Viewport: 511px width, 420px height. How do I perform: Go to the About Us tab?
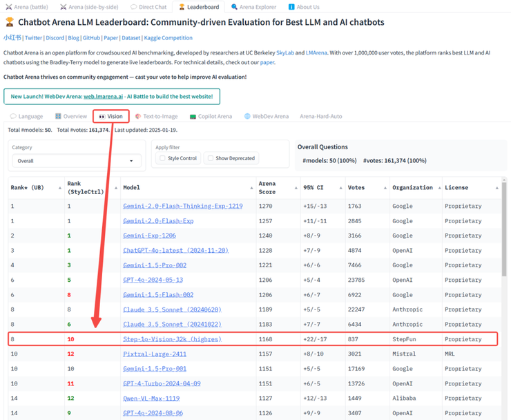coord(304,7)
